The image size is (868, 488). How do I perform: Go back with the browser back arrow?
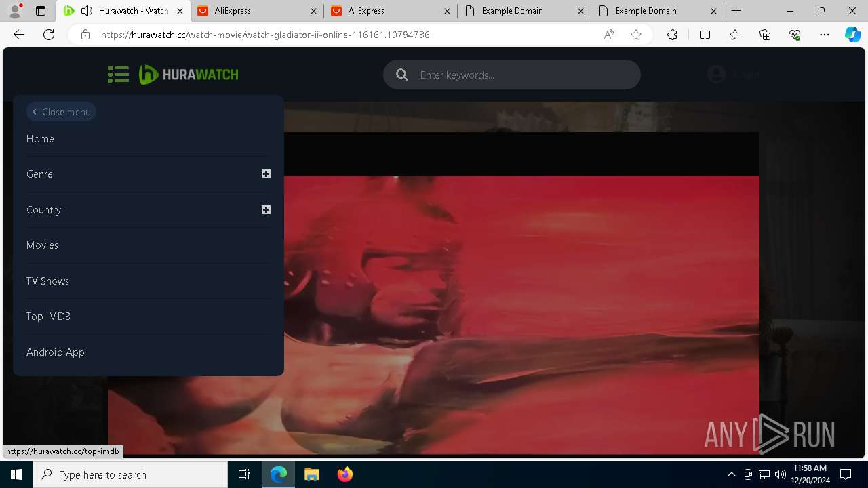(19, 35)
